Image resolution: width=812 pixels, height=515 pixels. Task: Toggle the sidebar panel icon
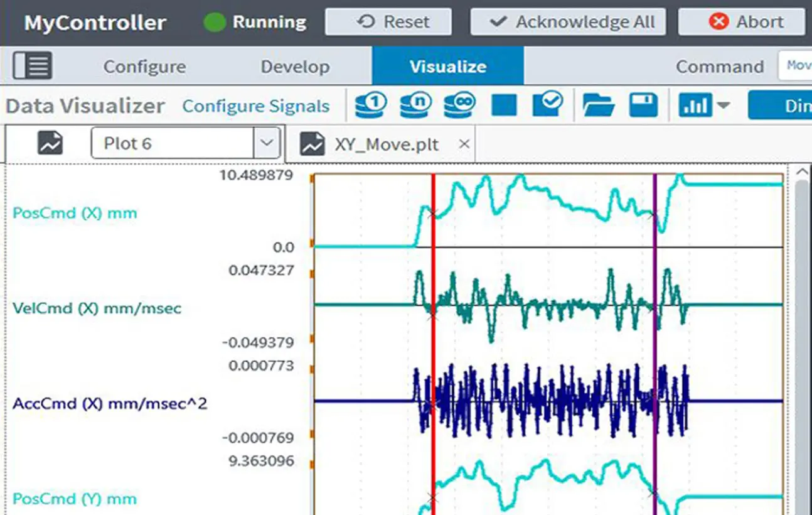[x=33, y=66]
